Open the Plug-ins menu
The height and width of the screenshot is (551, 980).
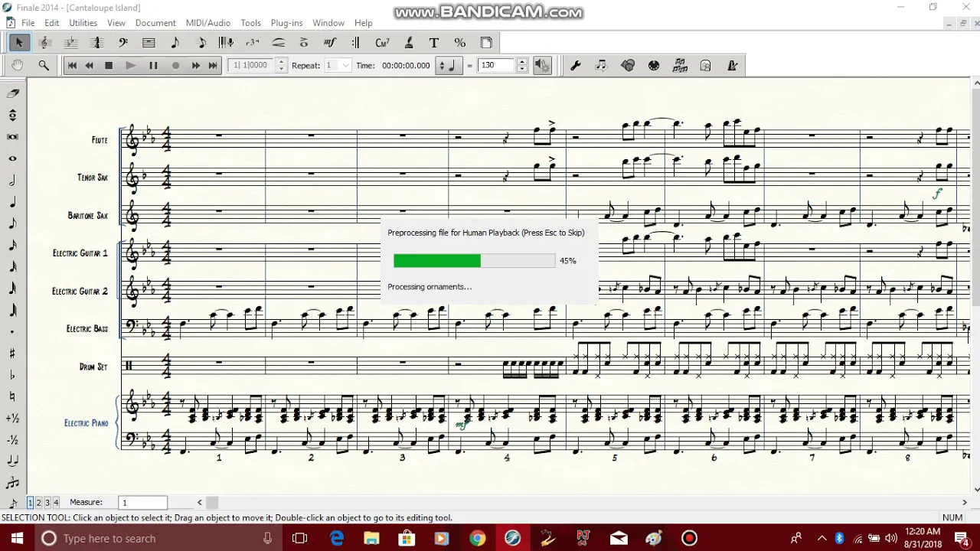point(286,23)
